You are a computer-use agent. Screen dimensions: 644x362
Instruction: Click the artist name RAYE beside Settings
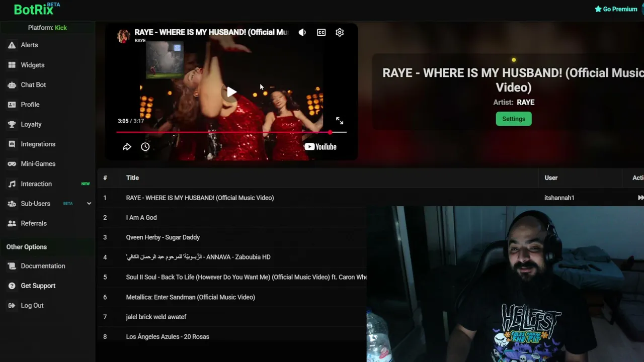coord(525,102)
